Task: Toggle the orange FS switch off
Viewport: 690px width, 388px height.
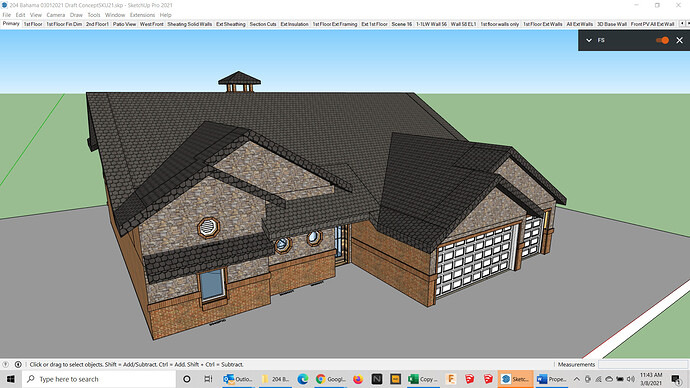Action: pos(662,40)
